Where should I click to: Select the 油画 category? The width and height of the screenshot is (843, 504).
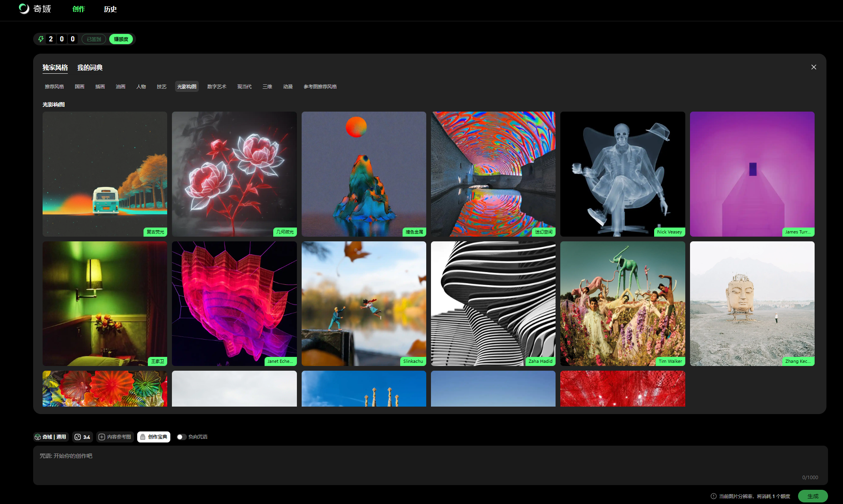121,86
